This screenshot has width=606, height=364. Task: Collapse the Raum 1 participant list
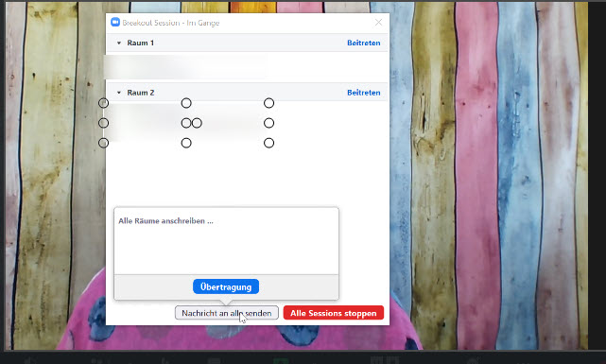119,43
